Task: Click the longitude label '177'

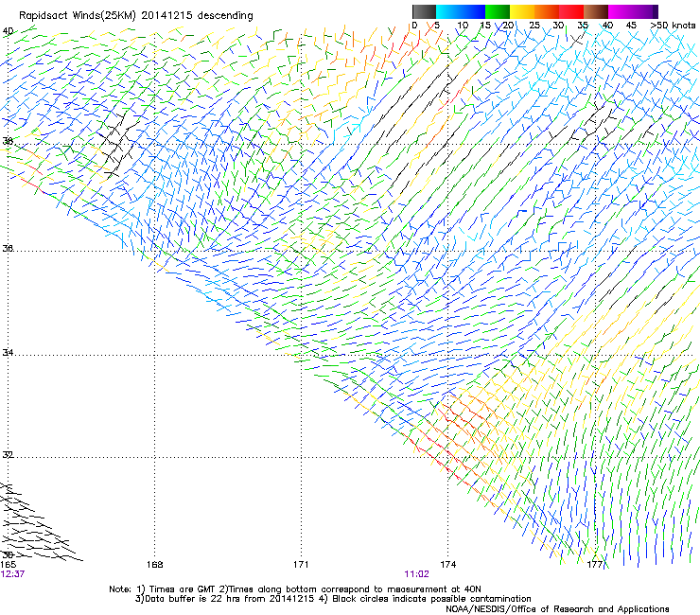Action: pos(595,565)
